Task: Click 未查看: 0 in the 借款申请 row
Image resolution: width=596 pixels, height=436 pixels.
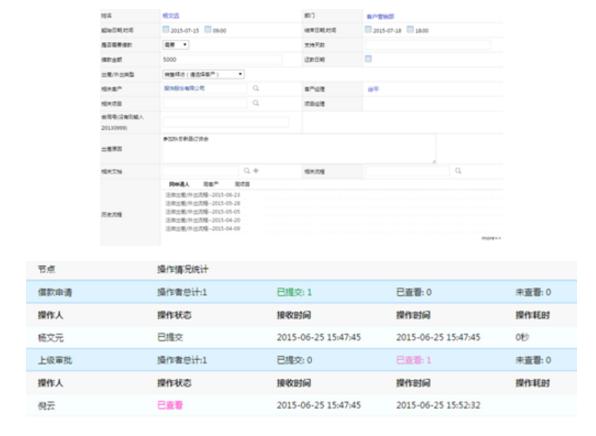Action: pos(533,292)
